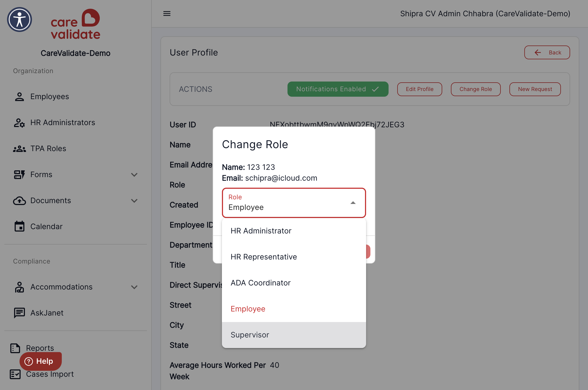Screen dimensions: 588x390
Task: Click the Change Role button
Action: [476, 89]
